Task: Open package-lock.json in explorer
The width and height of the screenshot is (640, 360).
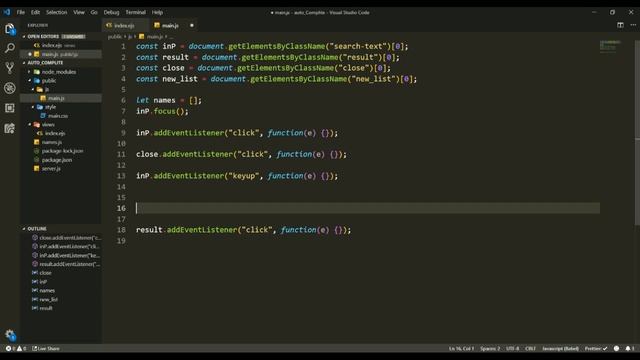Action: [62, 151]
